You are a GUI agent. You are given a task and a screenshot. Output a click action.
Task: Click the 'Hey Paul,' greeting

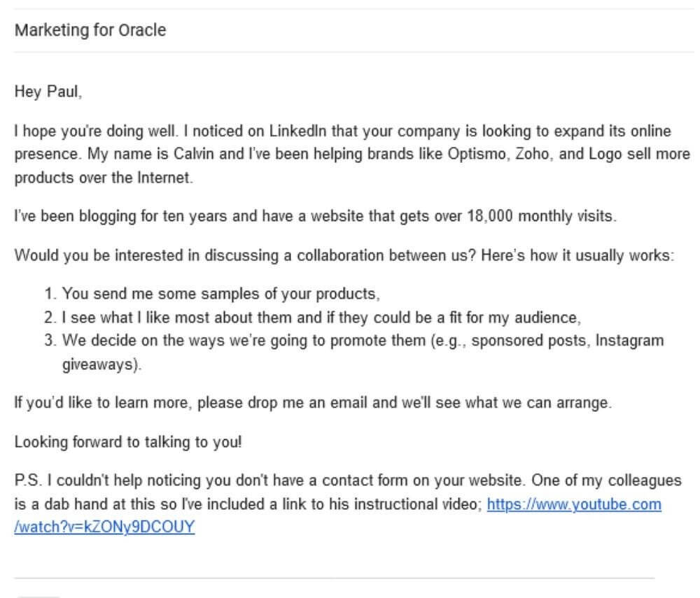[x=48, y=92]
